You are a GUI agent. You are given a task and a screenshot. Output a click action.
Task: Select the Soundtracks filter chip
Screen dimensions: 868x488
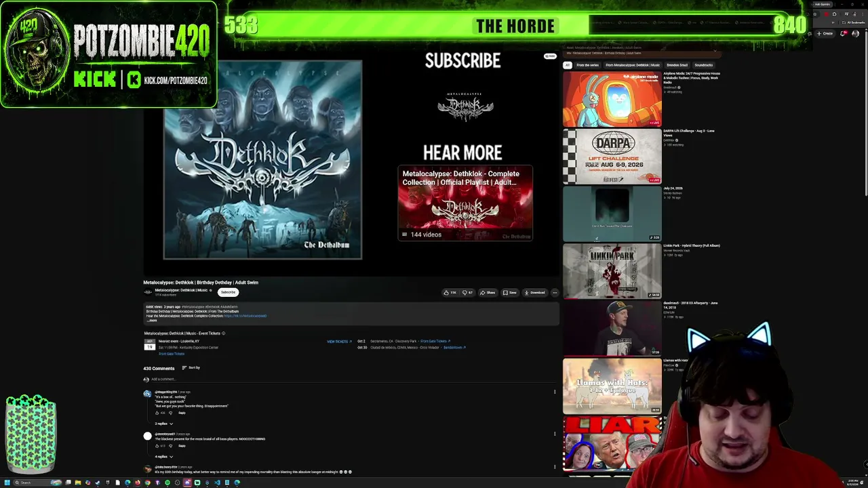(x=703, y=65)
